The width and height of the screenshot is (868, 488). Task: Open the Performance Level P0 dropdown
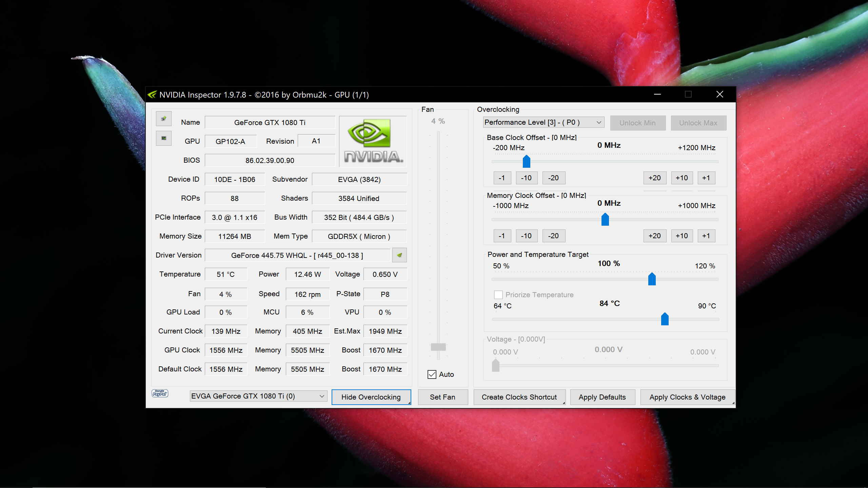point(543,122)
